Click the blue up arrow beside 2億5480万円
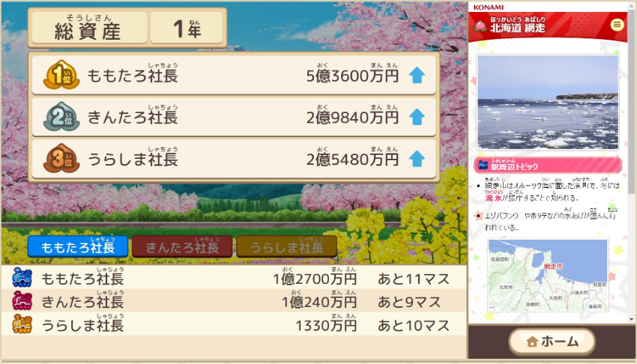The height and width of the screenshot is (364, 637). click(x=417, y=159)
